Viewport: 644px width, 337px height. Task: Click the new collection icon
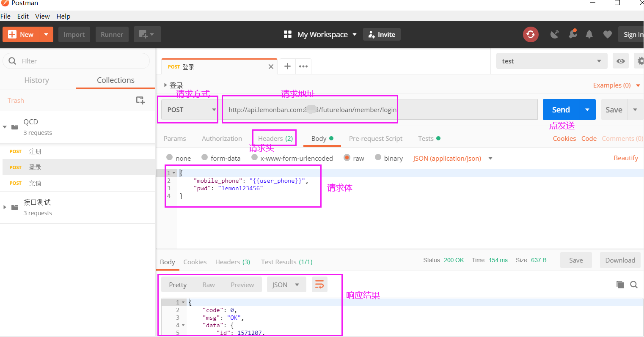pos(140,100)
